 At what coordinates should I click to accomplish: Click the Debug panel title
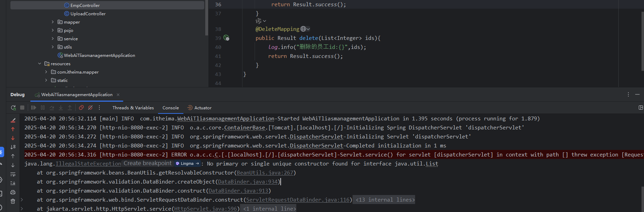[x=17, y=95]
